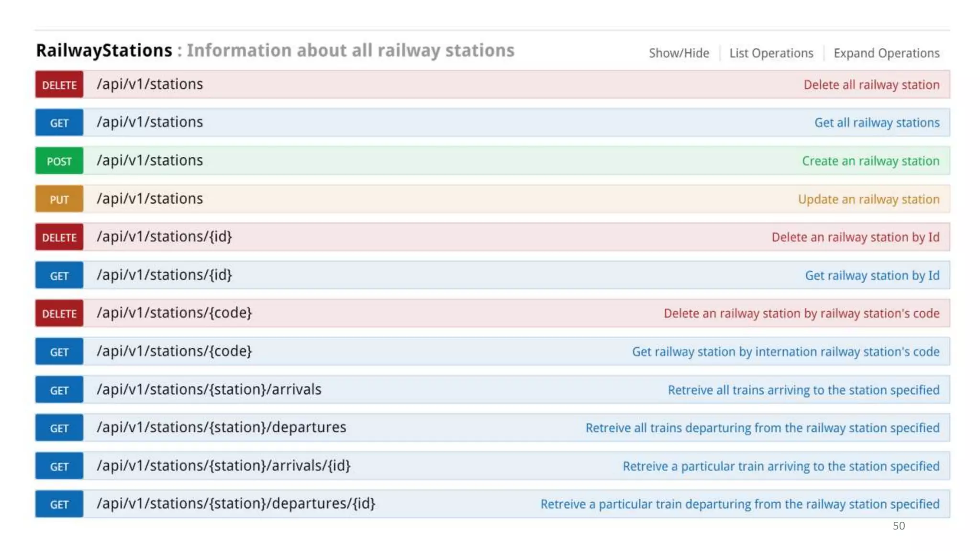The image size is (980, 551).
Task: Click 'Delete an railway station by Id' description
Action: pyautogui.click(x=855, y=237)
